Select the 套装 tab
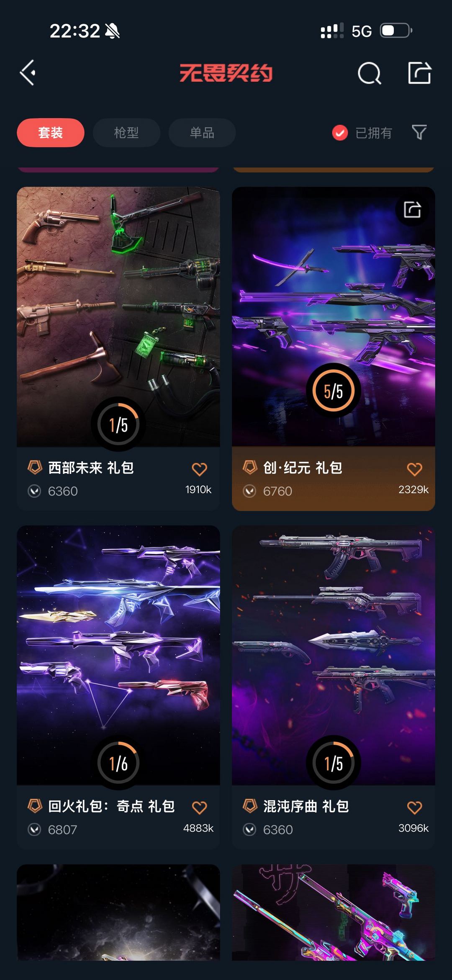 point(51,133)
